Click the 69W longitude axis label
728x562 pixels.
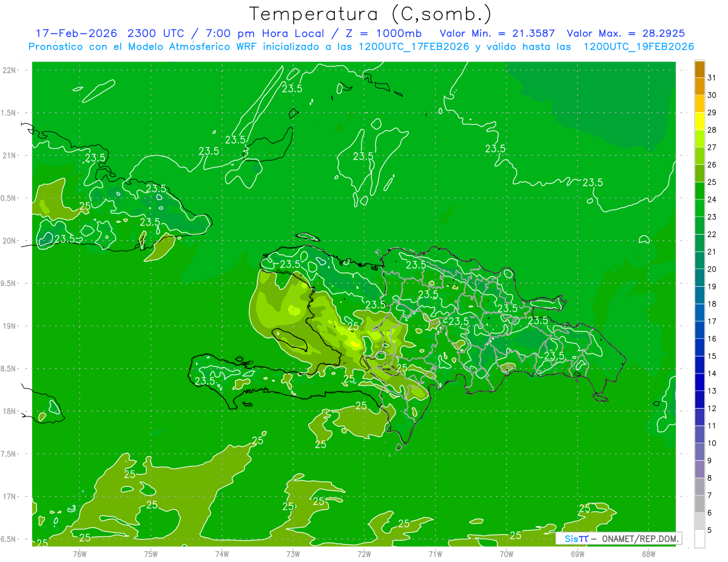pos(578,554)
